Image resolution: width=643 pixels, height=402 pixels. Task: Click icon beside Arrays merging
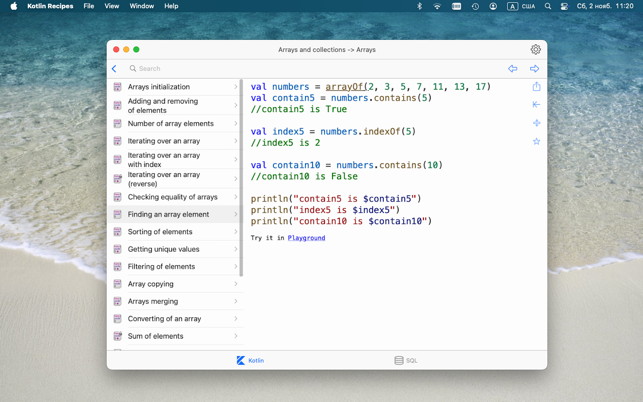click(x=117, y=301)
